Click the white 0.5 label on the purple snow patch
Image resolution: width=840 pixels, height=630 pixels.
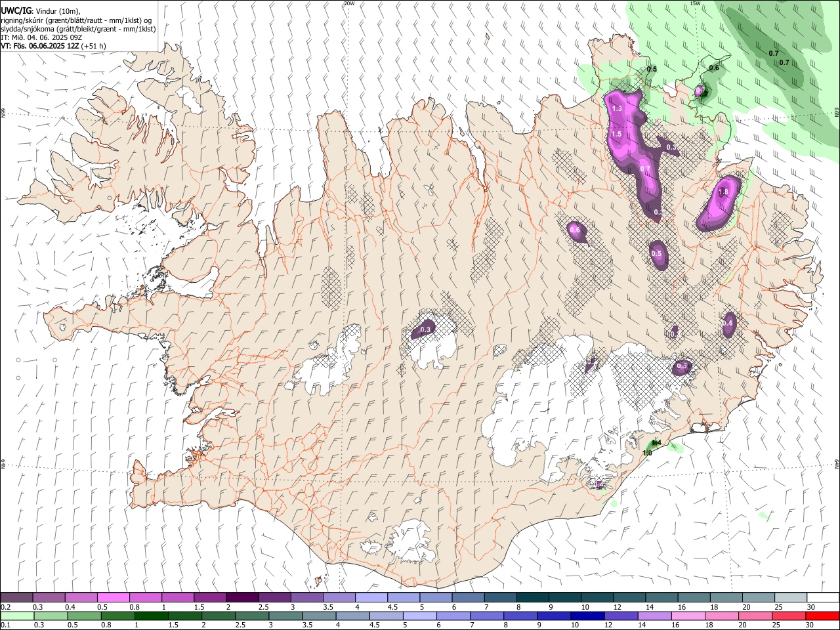(656, 253)
